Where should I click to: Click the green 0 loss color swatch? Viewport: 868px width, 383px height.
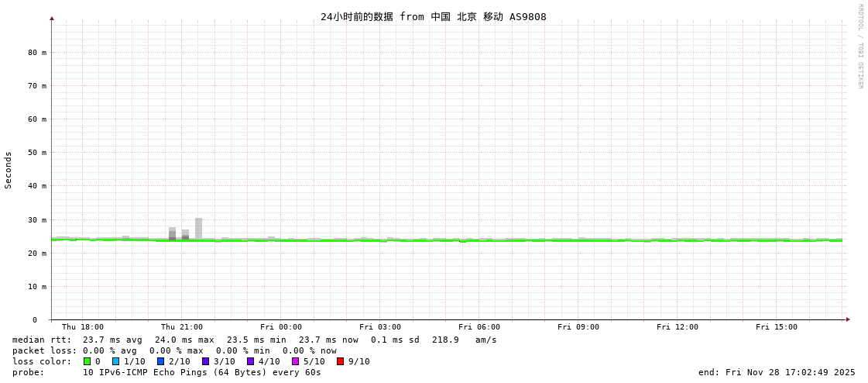click(87, 361)
